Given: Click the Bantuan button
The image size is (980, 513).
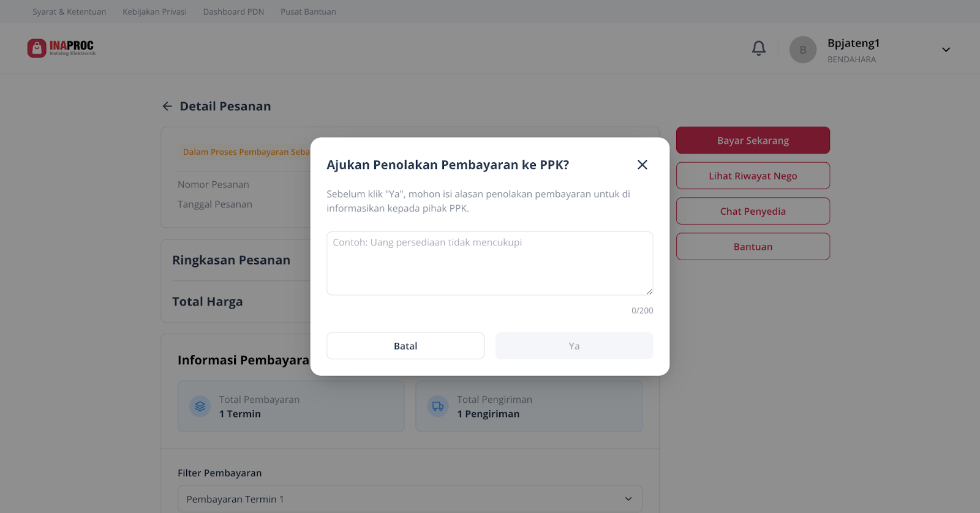Looking at the screenshot, I should point(753,247).
